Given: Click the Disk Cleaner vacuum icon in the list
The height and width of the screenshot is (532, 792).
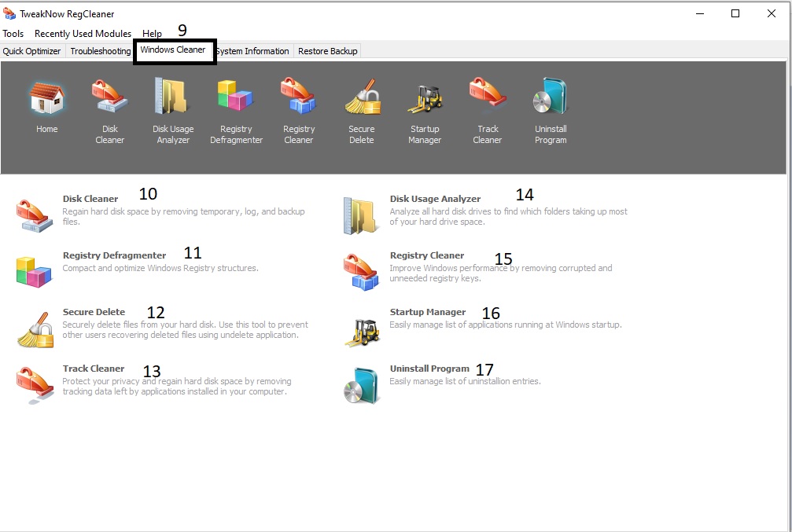Looking at the screenshot, I should tap(35, 215).
